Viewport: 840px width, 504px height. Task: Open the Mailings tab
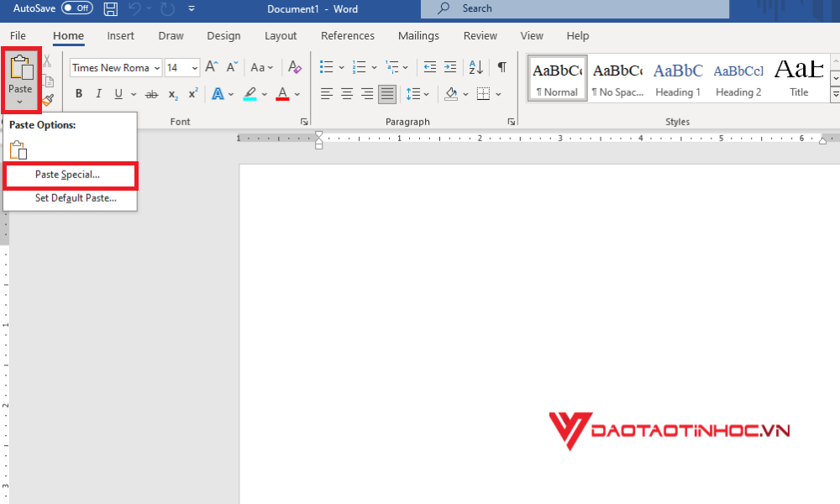click(418, 35)
